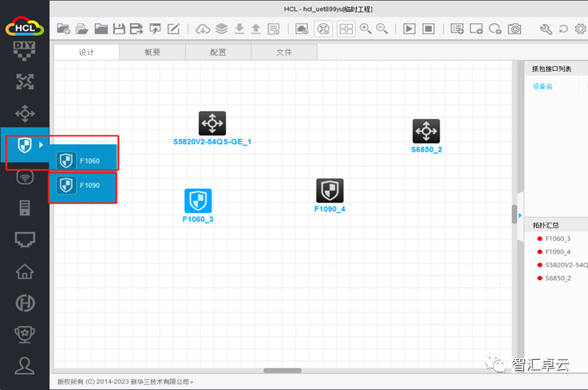Take a screenshot with camera icon

515,29
